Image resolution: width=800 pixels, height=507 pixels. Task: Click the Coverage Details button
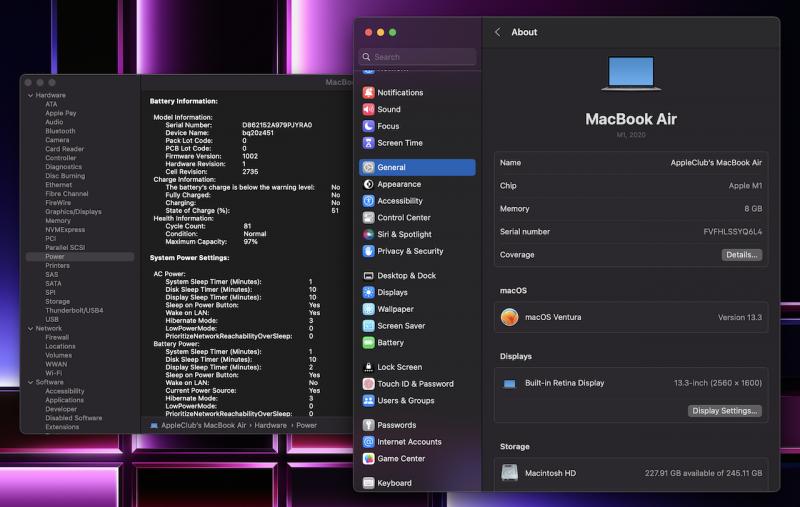pos(741,255)
